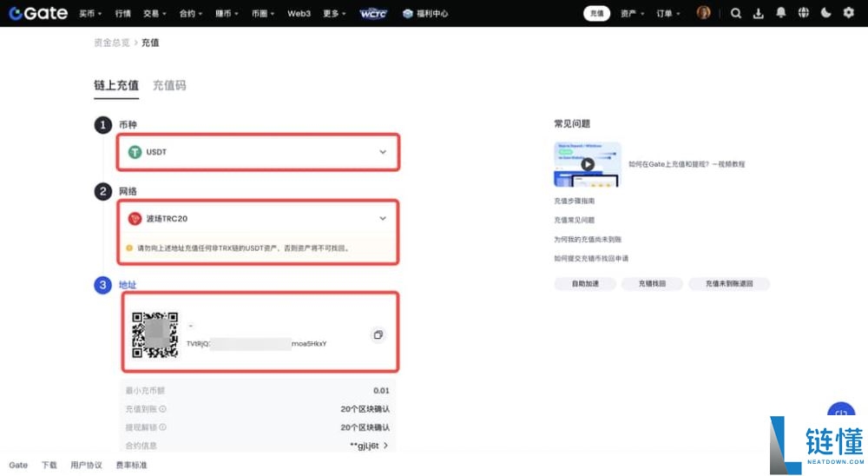Select the 链上充值 tab
Viewport: 868px width, 476px height.
click(116, 85)
